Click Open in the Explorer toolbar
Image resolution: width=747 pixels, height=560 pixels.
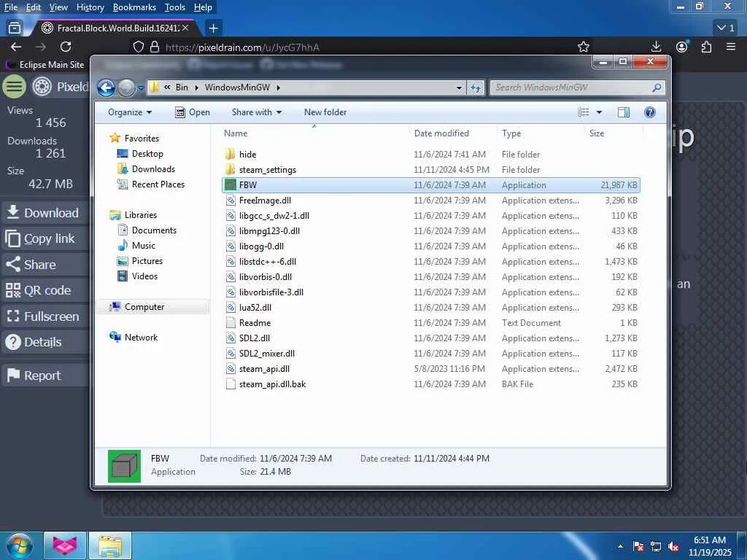193,112
